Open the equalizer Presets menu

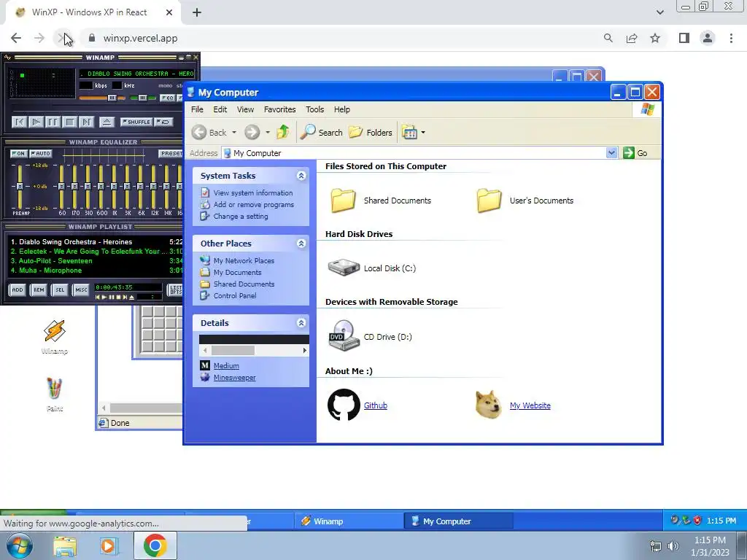click(171, 153)
